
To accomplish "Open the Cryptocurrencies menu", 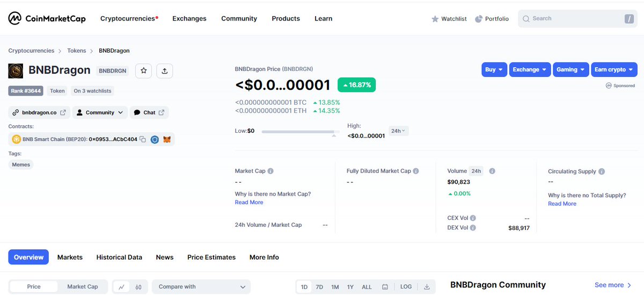I will (x=129, y=18).
